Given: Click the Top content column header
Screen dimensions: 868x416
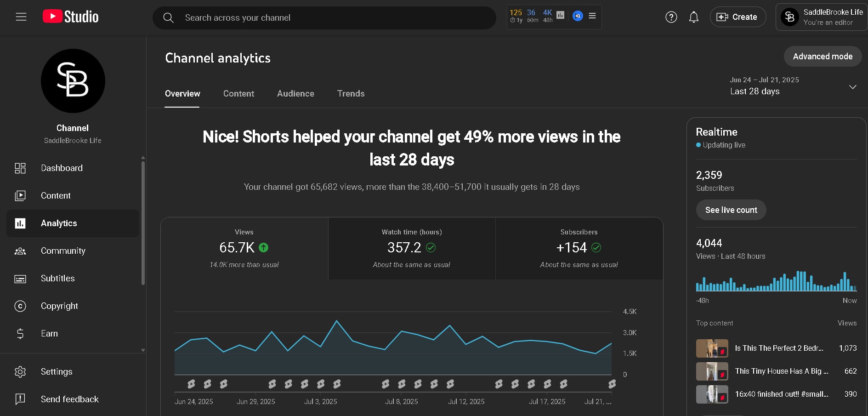Looking at the screenshot, I should point(715,323).
